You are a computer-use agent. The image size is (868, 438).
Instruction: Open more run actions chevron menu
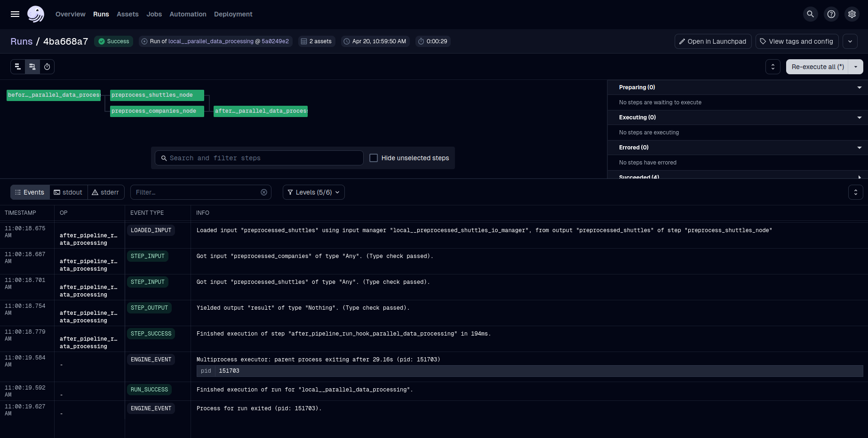coord(850,41)
